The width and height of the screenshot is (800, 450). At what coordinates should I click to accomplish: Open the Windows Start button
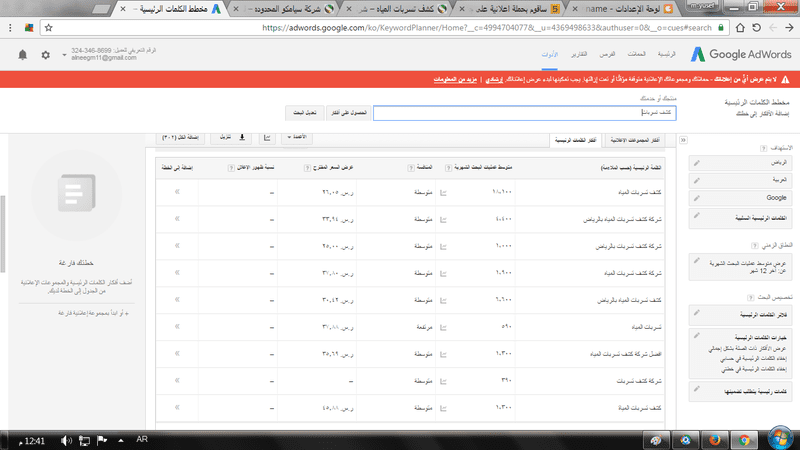click(781, 439)
